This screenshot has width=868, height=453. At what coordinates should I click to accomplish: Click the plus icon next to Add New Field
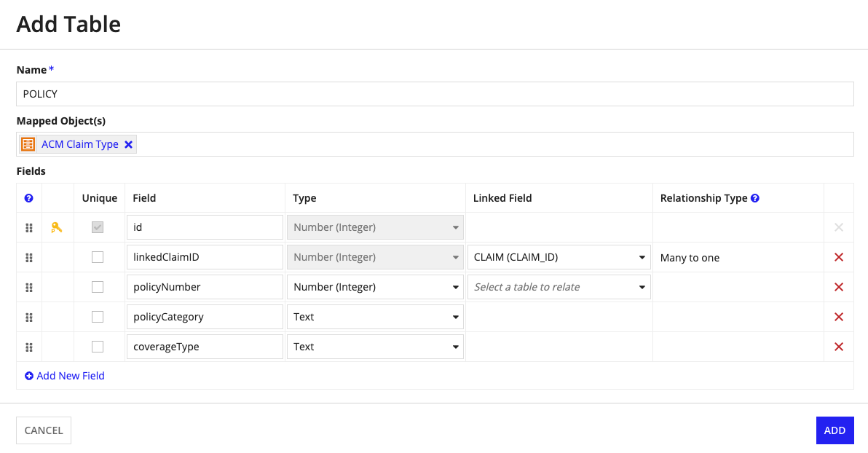coord(29,375)
